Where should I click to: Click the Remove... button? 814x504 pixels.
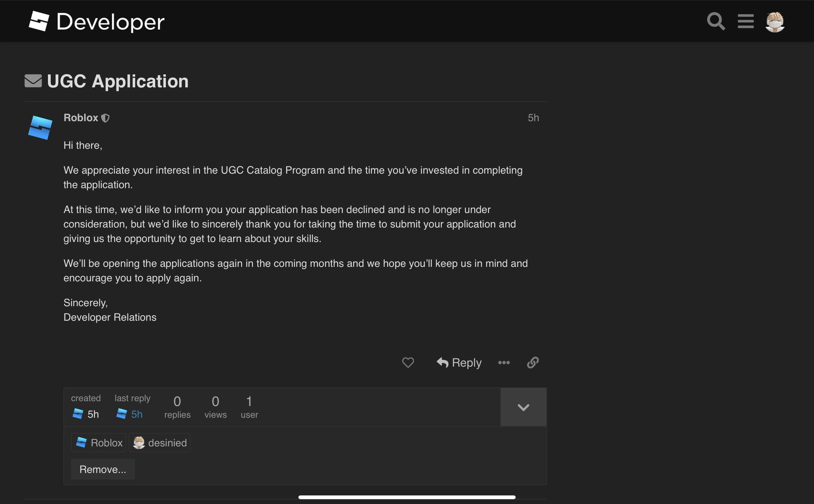(x=103, y=469)
